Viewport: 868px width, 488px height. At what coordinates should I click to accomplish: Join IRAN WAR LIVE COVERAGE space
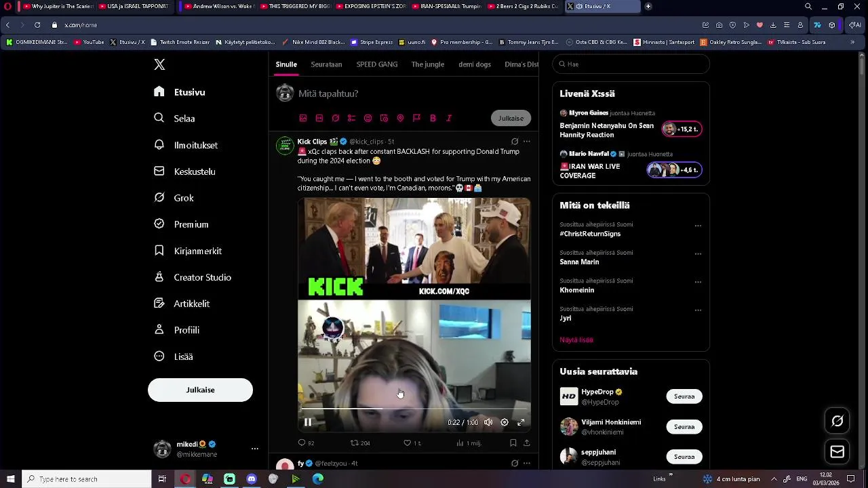pos(674,169)
